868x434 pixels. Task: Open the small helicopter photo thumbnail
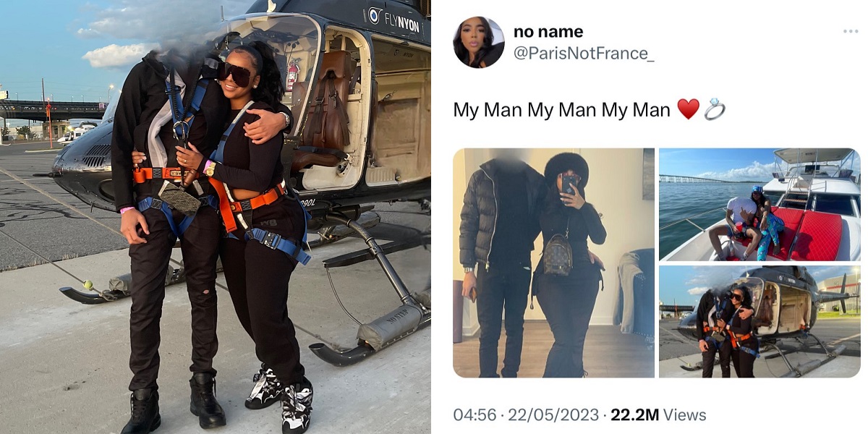[x=759, y=321]
